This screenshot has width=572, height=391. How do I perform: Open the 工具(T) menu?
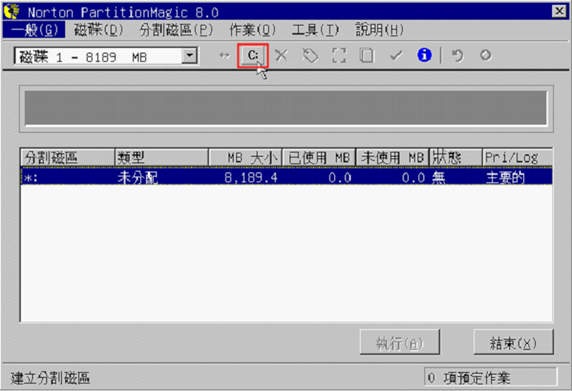click(315, 30)
